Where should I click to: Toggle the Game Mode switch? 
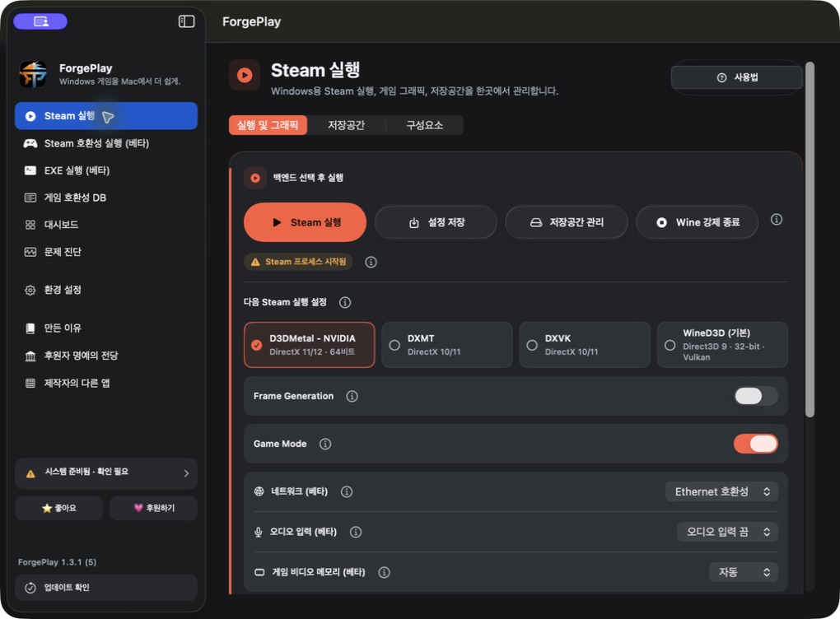pyautogui.click(x=755, y=444)
